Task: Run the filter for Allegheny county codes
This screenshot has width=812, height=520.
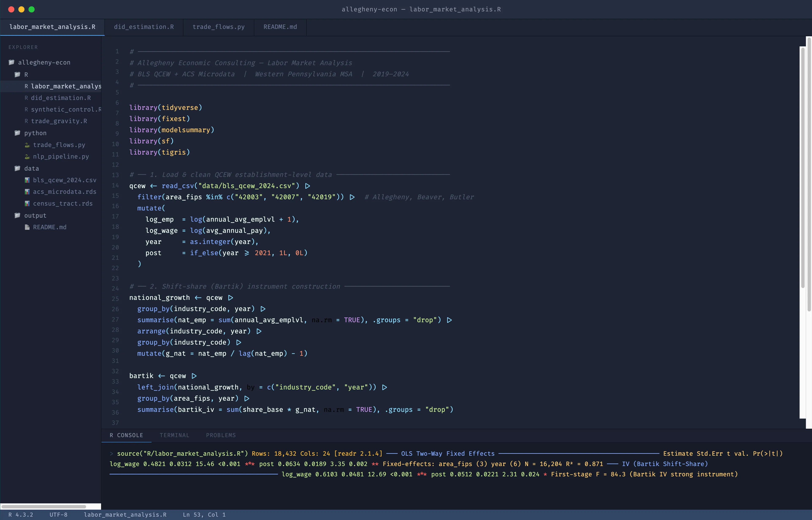Action: (x=352, y=197)
